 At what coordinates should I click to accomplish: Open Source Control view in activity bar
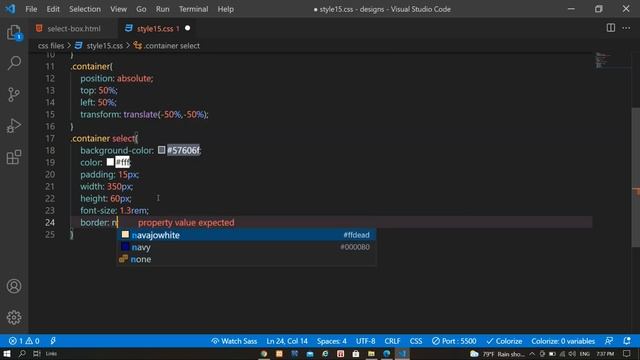click(x=14, y=95)
